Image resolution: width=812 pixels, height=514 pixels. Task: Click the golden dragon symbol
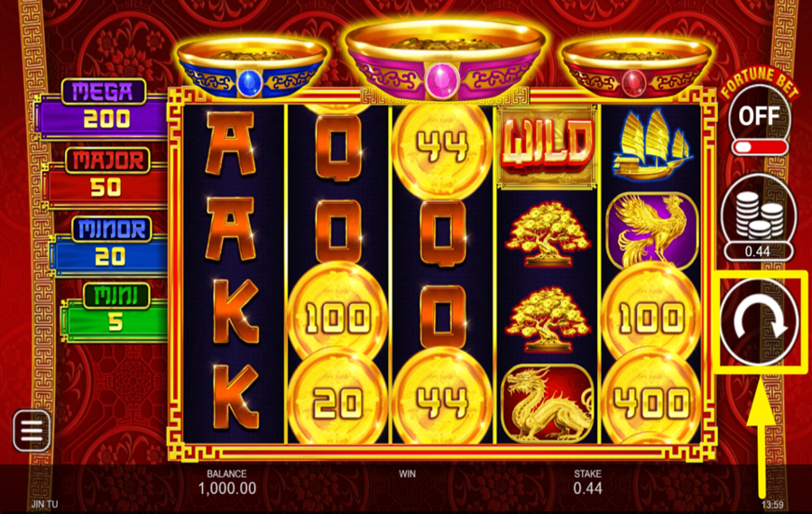pyautogui.click(x=548, y=403)
